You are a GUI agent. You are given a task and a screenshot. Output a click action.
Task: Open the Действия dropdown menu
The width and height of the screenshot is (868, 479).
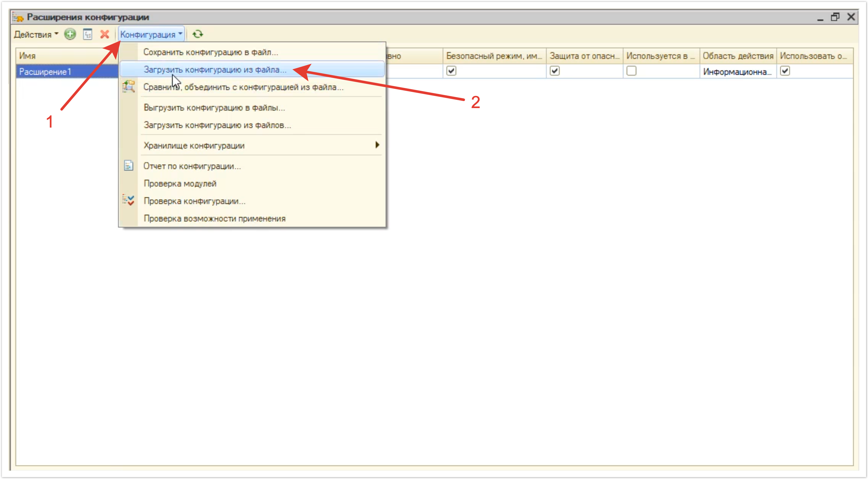pos(36,34)
